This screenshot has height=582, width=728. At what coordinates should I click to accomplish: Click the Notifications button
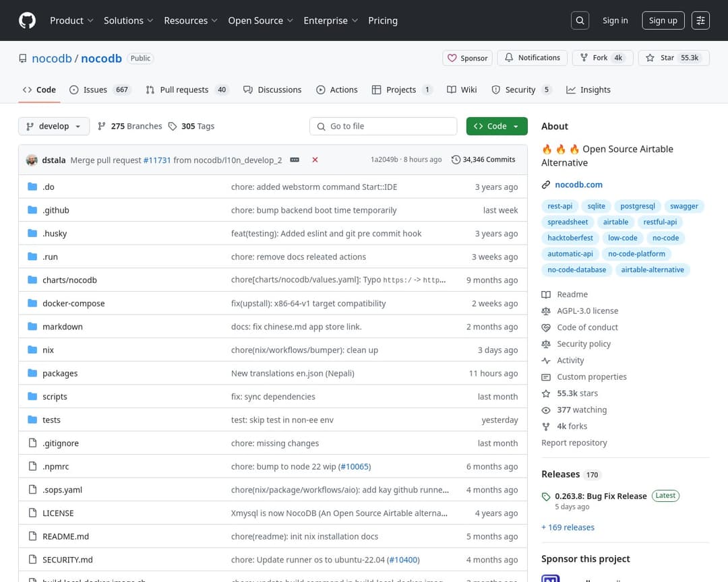coord(532,58)
